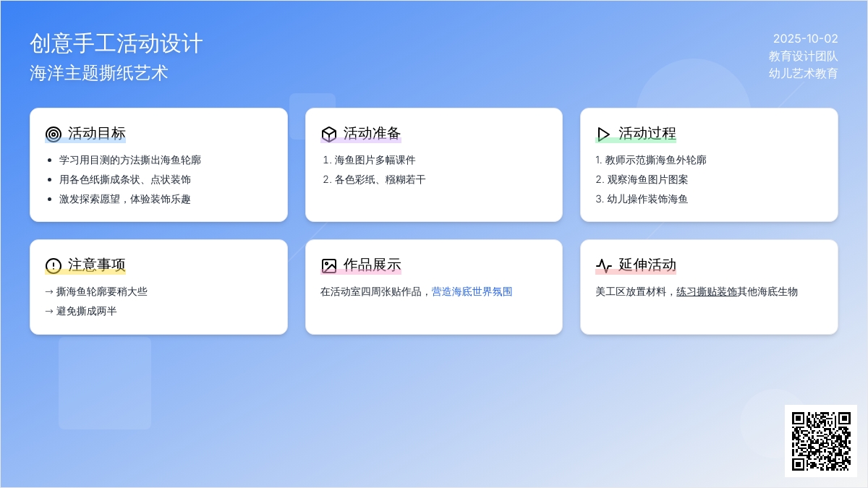Select the 活动准备 heading text
Viewport: 868px width, 488px height.
click(x=372, y=133)
